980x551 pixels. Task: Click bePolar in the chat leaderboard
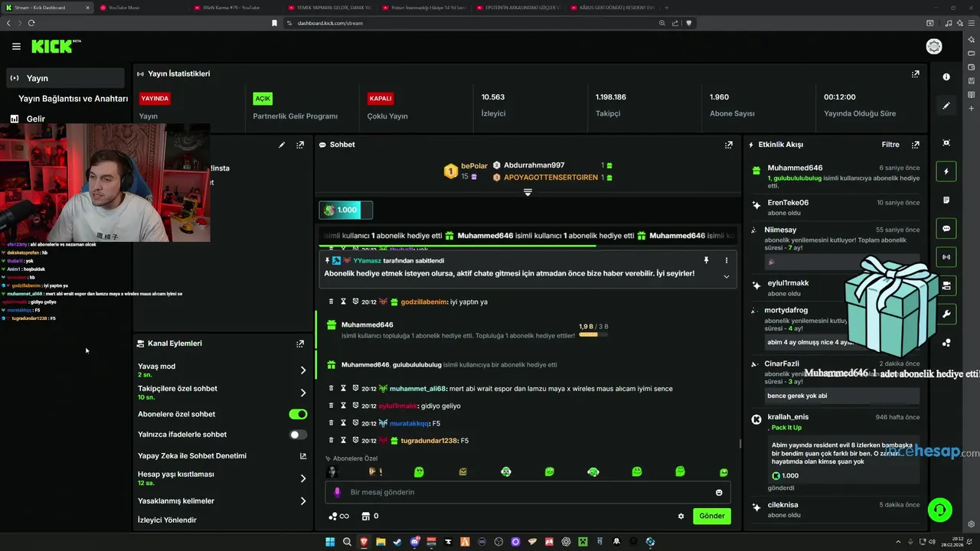474,166
